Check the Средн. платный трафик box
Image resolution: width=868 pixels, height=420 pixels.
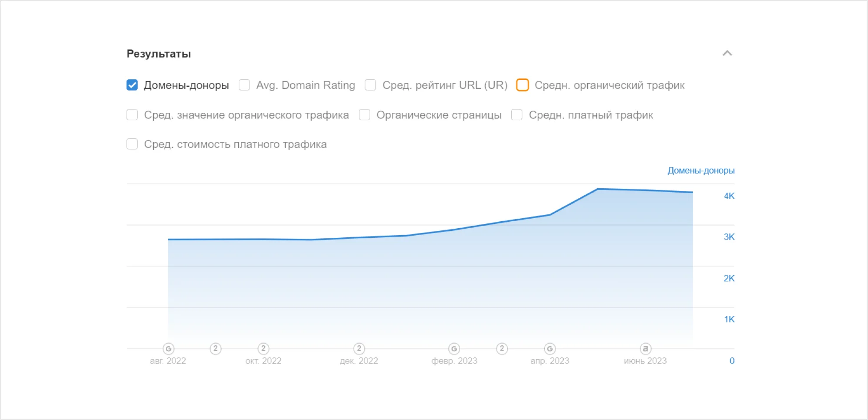click(517, 115)
